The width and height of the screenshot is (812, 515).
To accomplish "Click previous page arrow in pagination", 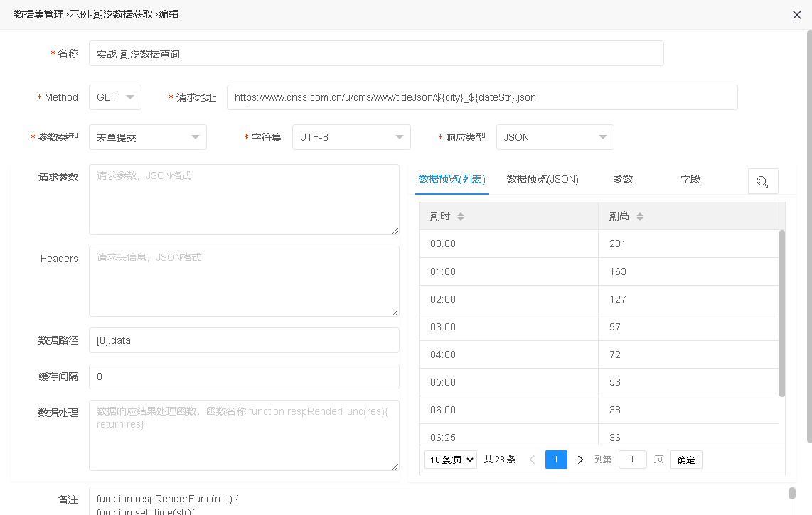I will pos(532,460).
